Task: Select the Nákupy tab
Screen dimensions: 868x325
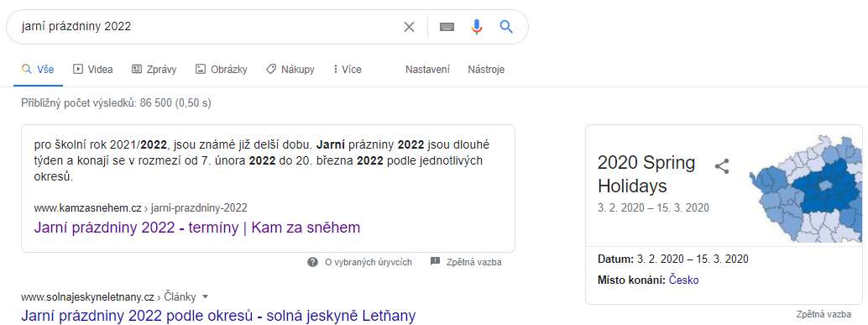Action: coord(290,69)
